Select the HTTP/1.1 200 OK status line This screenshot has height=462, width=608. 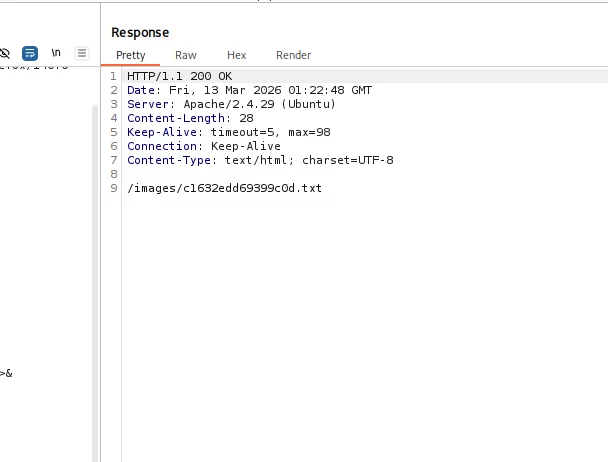pos(180,76)
